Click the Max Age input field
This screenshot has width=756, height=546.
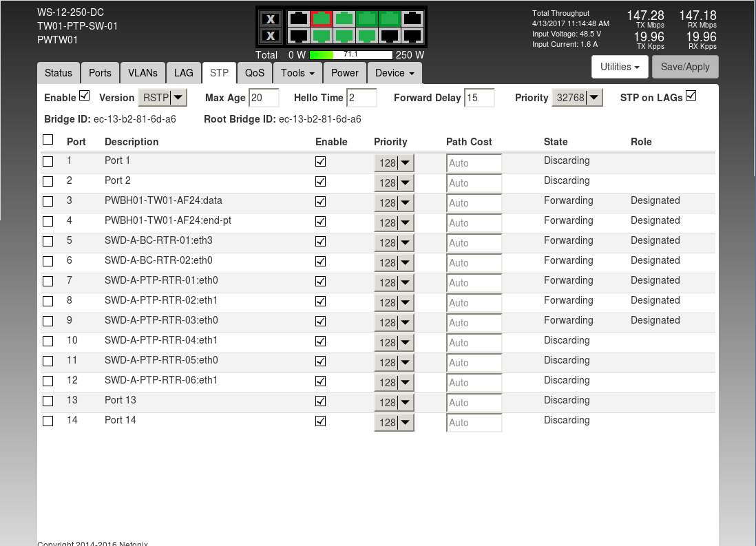tap(264, 98)
